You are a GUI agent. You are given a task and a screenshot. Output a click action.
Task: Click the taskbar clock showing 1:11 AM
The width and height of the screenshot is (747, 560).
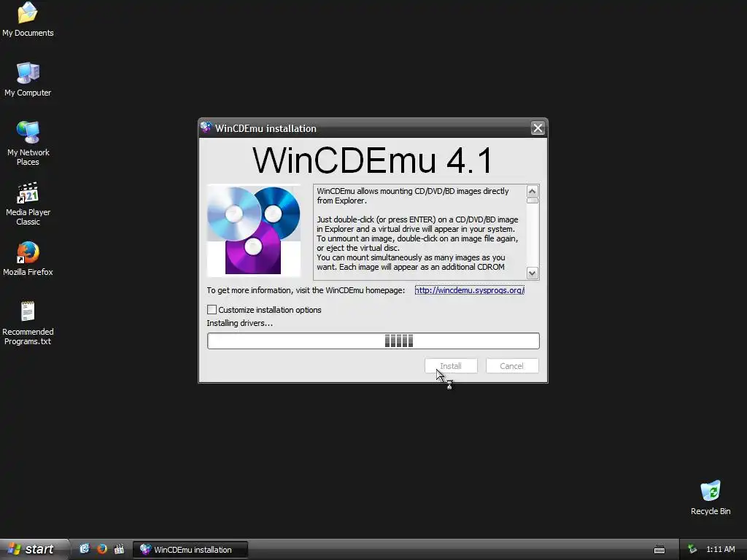[720, 550]
